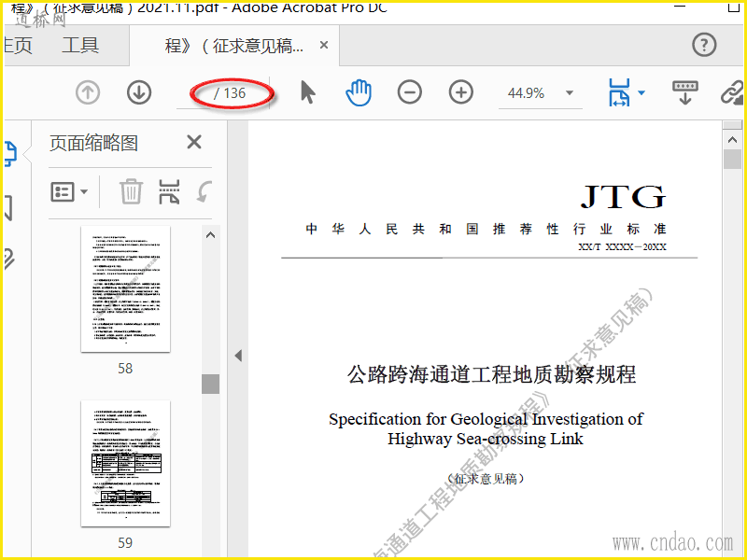Select the 征求意见稿 document tab
Viewport: 747px width, 560px height.
(x=233, y=46)
